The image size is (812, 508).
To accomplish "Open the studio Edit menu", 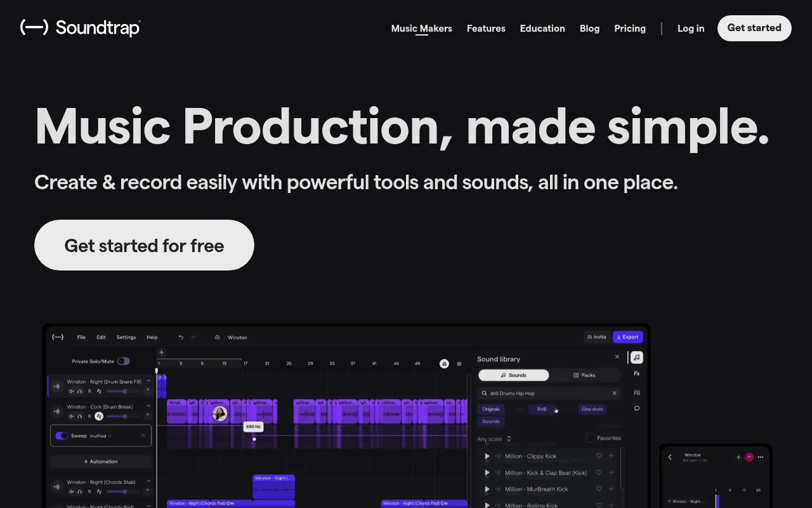I will pyautogui.click(x=101, y=337).
